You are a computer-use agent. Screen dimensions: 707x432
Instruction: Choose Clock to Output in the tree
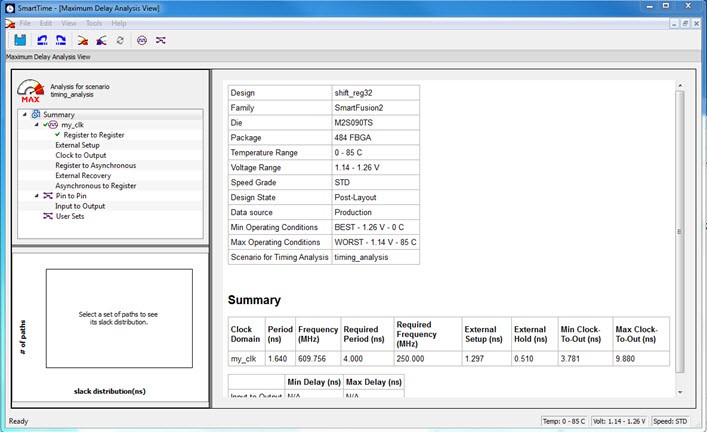tap(80, 155)
